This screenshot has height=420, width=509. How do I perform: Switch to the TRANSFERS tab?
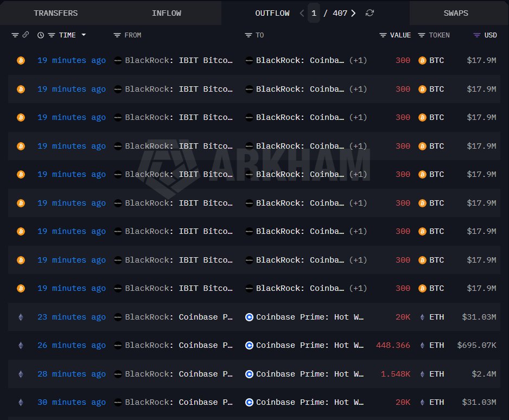pos(55,13)
